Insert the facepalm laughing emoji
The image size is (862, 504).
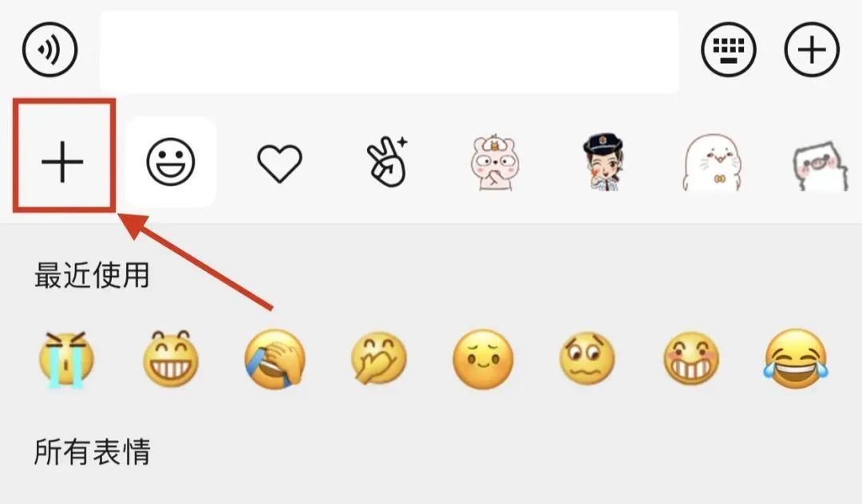pyautogui.click(x=275, y=360)
